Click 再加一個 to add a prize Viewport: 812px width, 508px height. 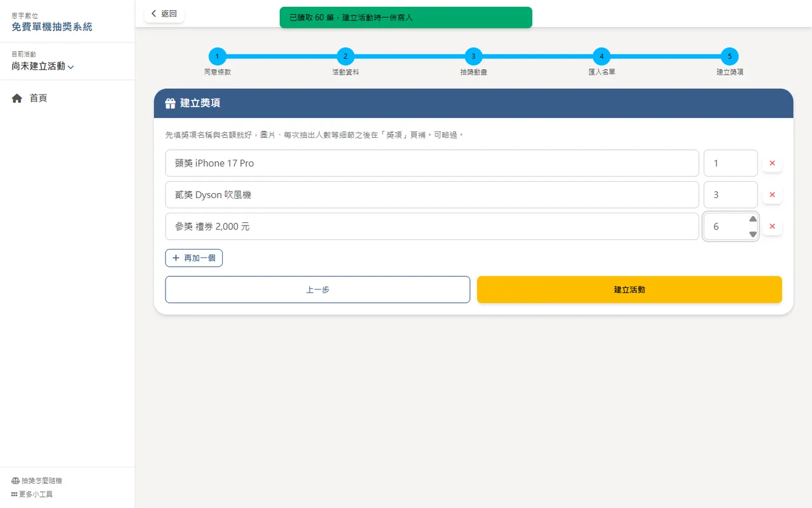[194, 258]
